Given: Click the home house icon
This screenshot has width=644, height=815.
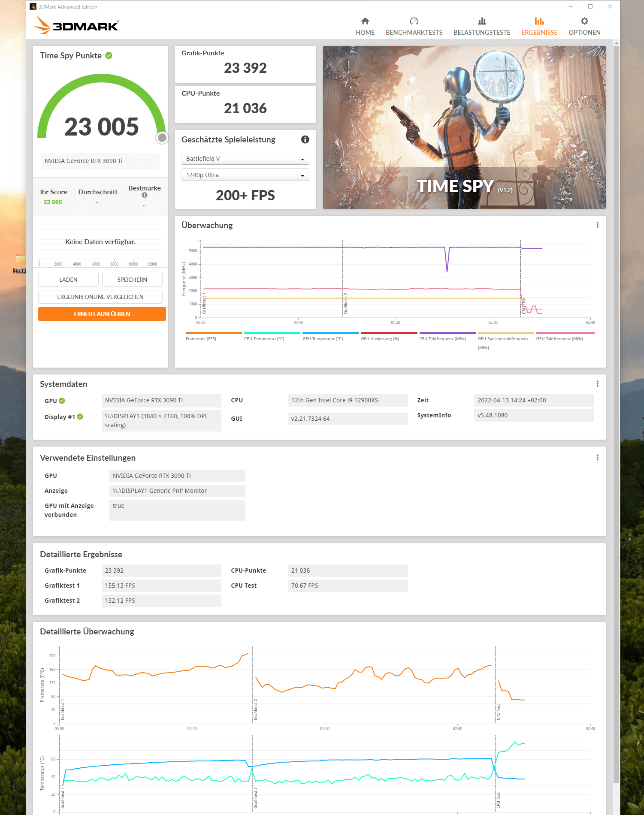Looking at the screenshot, I should click(365, 21).
